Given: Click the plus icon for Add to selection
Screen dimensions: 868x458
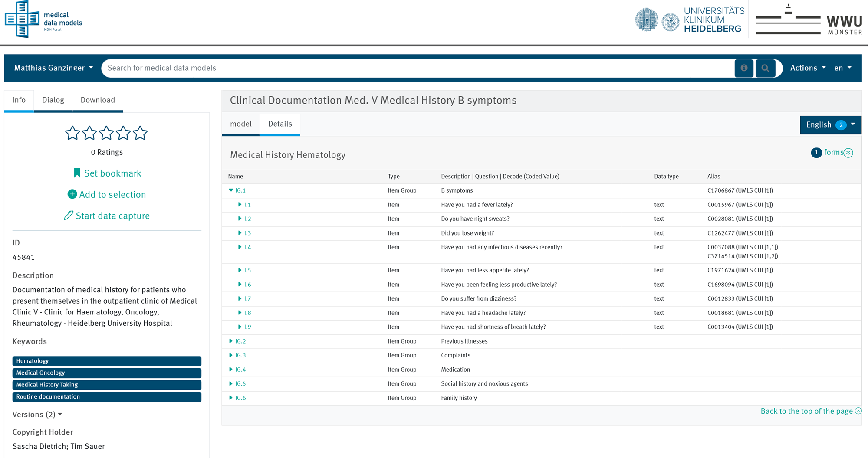Looking at the screenshot, I should 72,194.
